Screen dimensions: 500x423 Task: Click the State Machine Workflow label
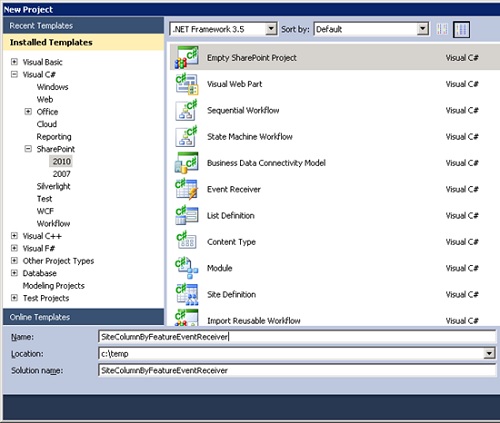pyautogui.click(x=250, y=137)
